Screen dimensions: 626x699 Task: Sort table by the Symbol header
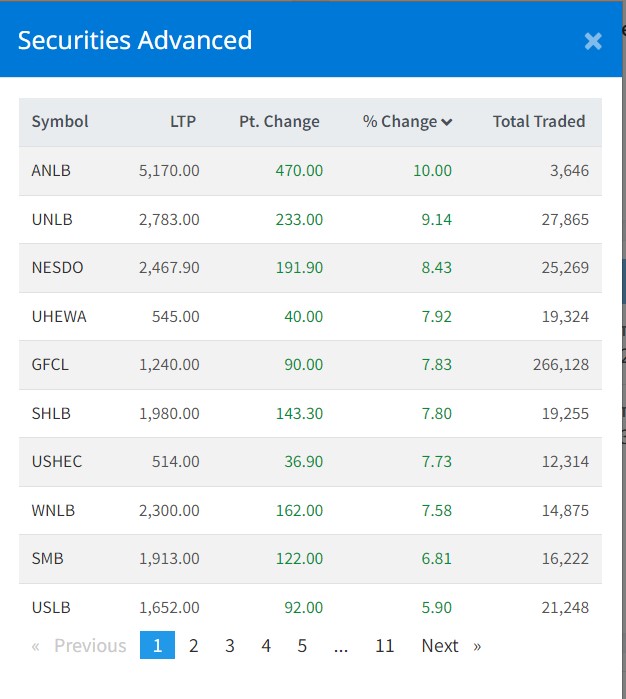[60, 122]
